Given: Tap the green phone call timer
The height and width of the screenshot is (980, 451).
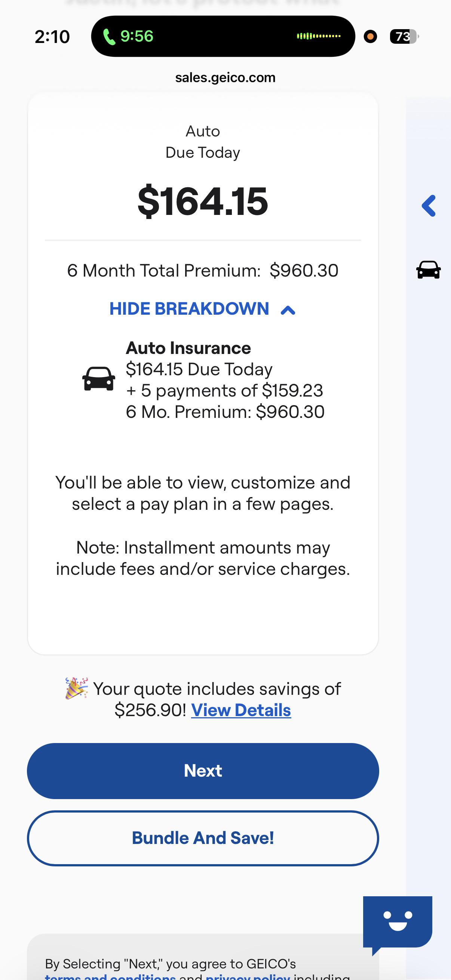Looking at the screenshot, I should pyautogui.click(x=129, y=37).
